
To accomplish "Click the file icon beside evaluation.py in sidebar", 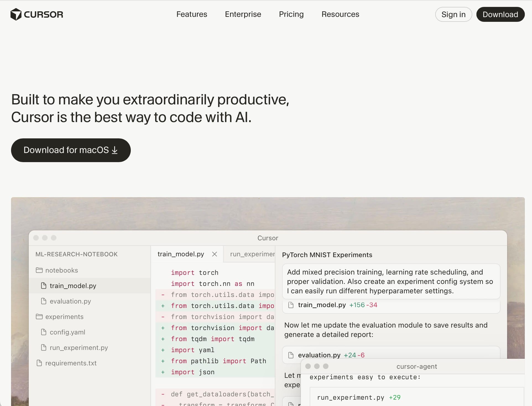I will click(44, 301).
